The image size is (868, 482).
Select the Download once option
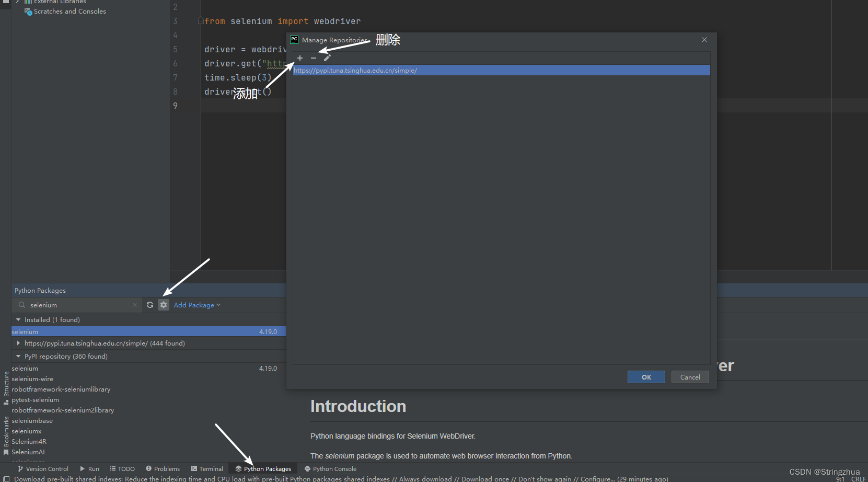click(x=484, y=478)
